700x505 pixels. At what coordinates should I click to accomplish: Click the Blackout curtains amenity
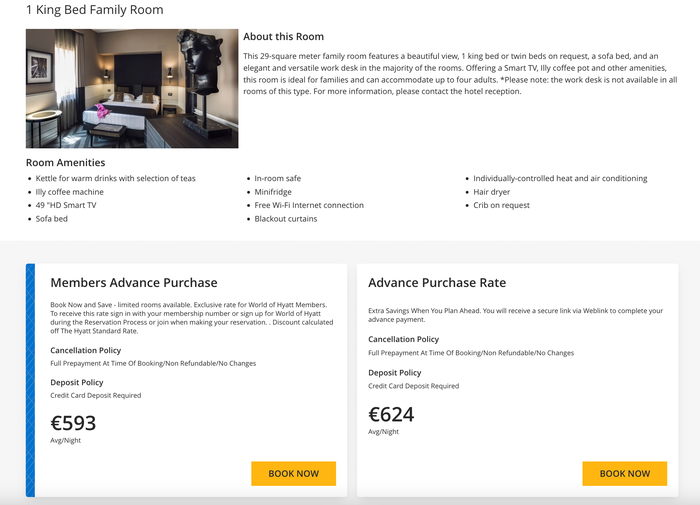[x=286, y=219]
